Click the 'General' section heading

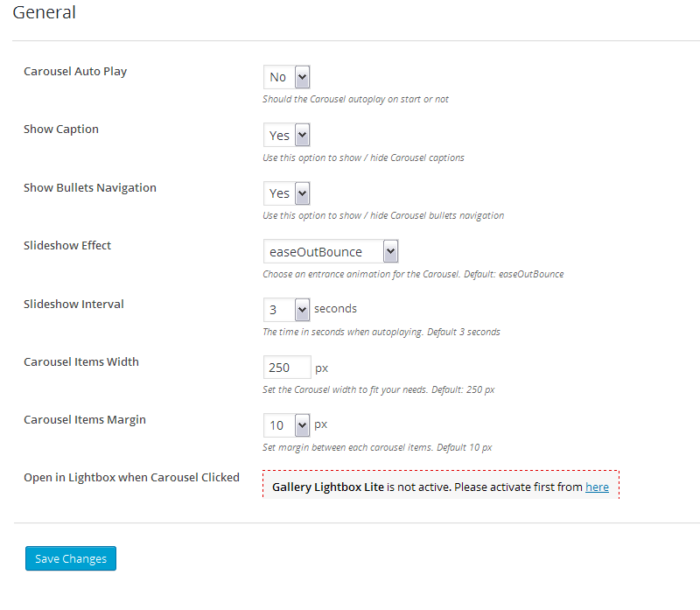(x=45, y=12)
